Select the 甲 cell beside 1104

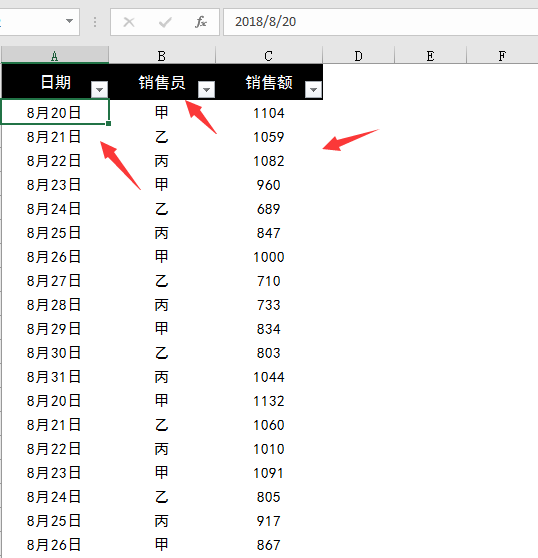[x=162, y=113]
